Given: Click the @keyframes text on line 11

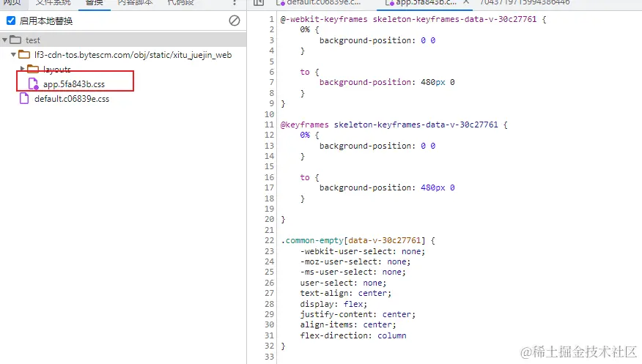Looking at the screenshot, I should click(305, 125).
